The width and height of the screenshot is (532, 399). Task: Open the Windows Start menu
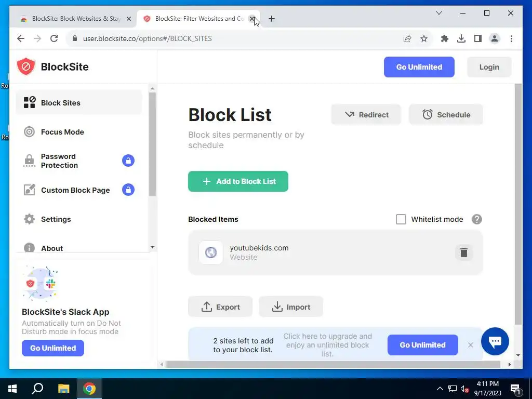(12, 389)
